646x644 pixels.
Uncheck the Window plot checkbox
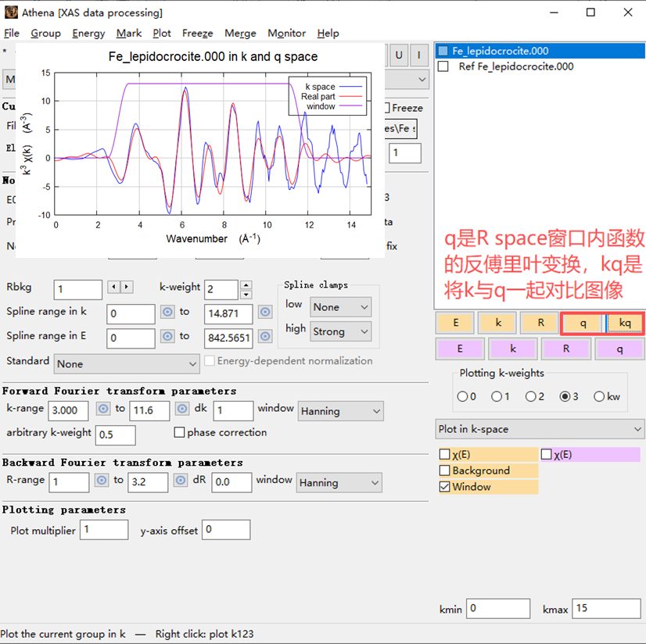point(444,487)
